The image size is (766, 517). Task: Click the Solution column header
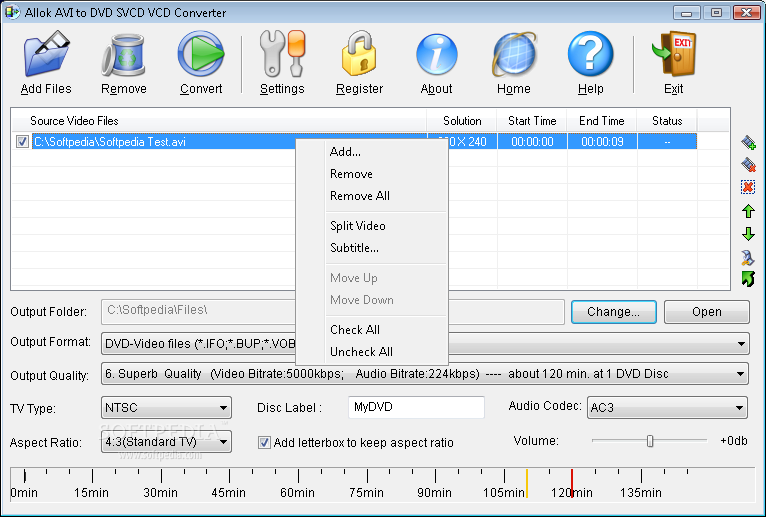pos(462,121)
